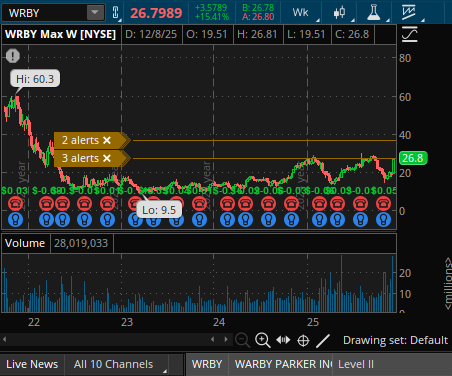Click the B: 26.78 bid price

tap(258, 8)
